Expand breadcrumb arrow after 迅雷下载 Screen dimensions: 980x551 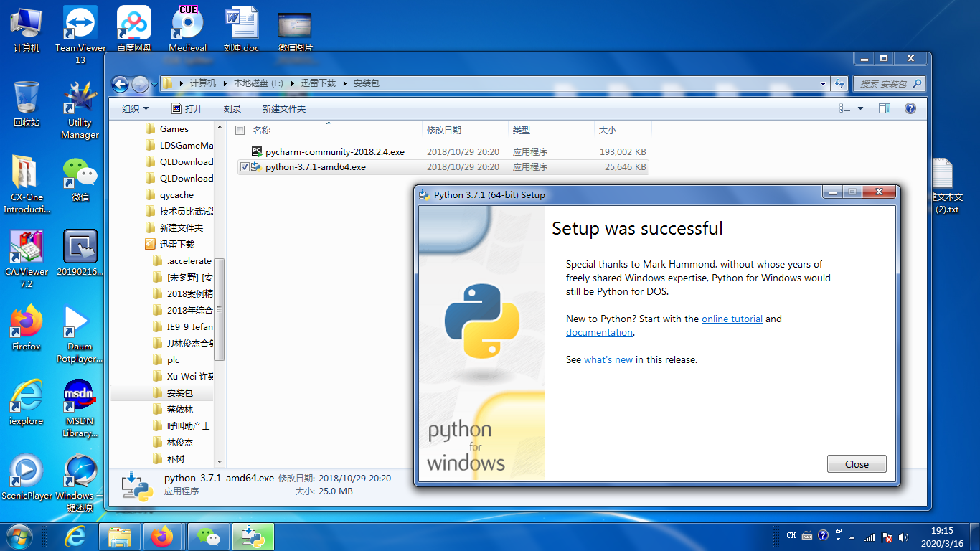(x=345, y=83)
